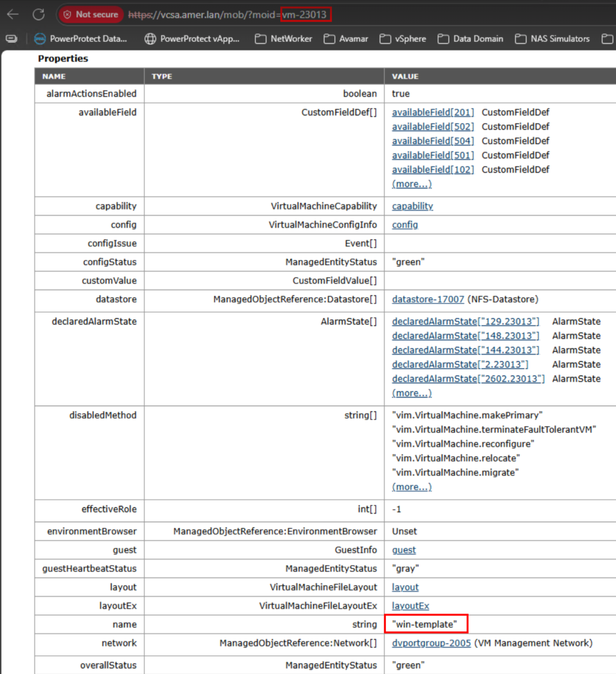Open the config property link

(x=405, y=225)
